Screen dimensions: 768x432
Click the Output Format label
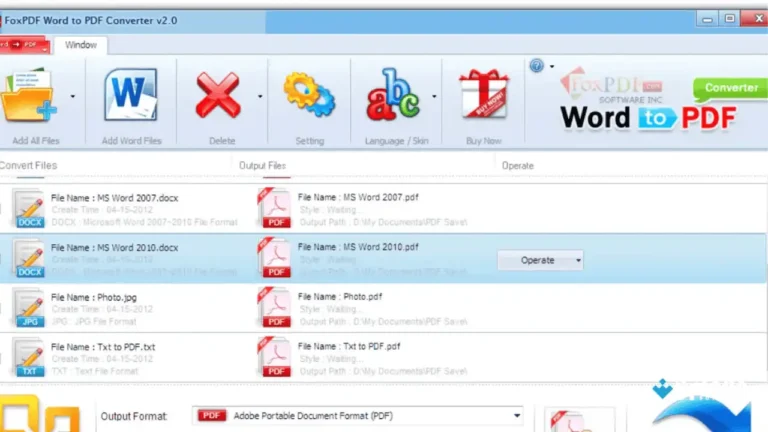[x=134, y=416]
